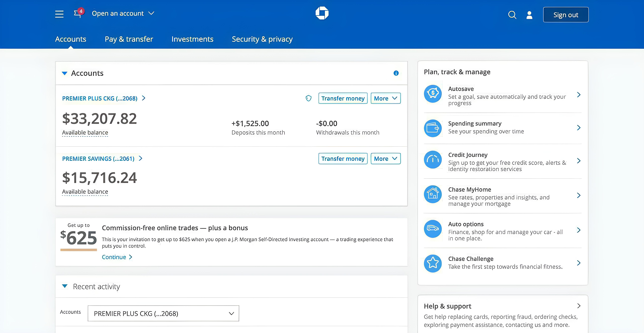The height and width of the screenshot is (333, 644).
Task: Click the Autosave piggy bank icon
Action: pyautogui.click(x=433, y=94)
